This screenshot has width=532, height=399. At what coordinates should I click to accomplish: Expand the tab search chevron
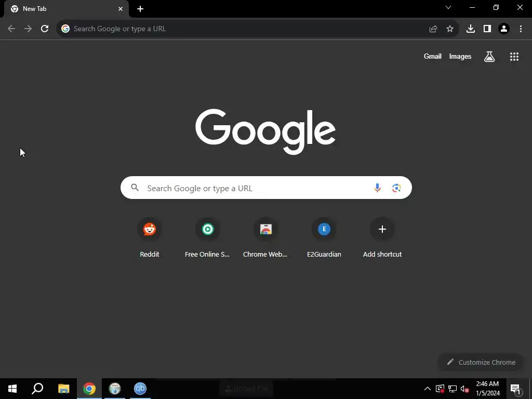tap(448, 7)
